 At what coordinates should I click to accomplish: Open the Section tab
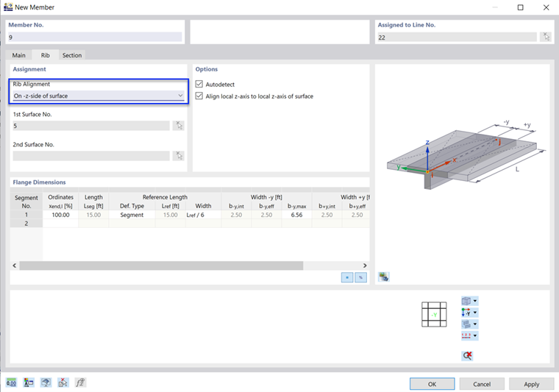pyautogui.click(x=72, y=55)
